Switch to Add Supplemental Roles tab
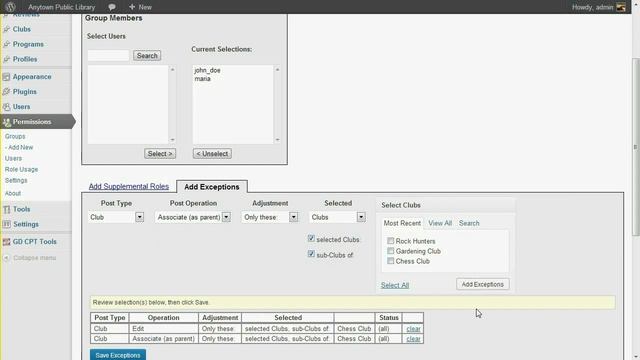The height and width of the screenshot is (360, 640). [x=129, y=187]
